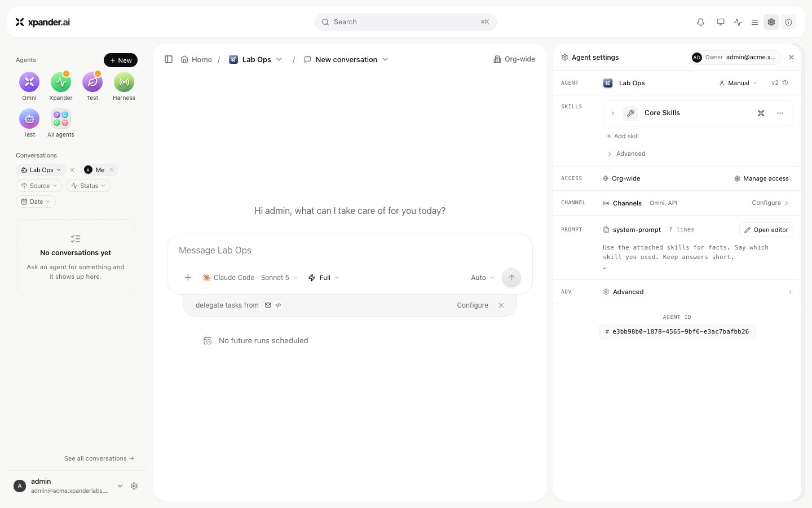The width and height of the screenshot is (812, 508).
Task: Click the xpander.ai logo
Action: (x=43, y=22)
